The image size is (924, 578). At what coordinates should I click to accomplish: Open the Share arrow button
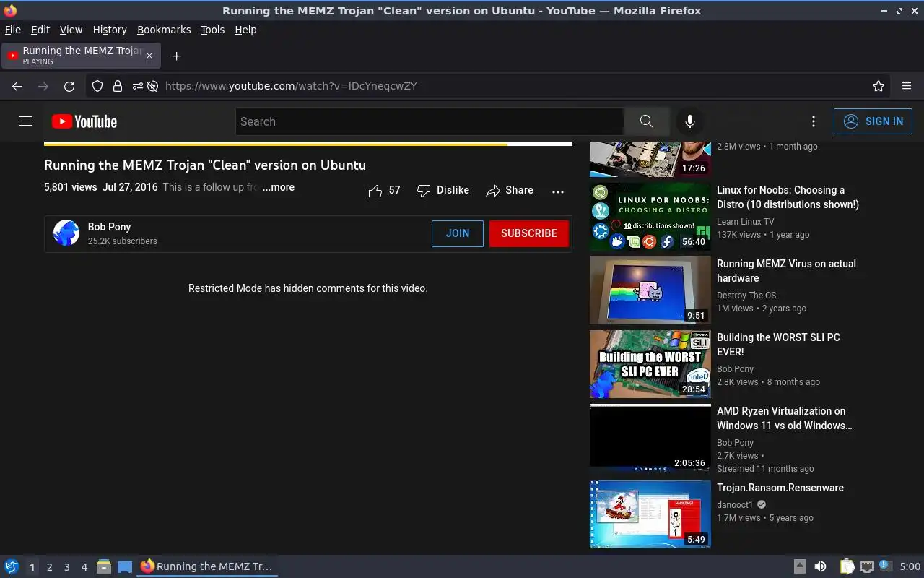[x=510, y=190]
